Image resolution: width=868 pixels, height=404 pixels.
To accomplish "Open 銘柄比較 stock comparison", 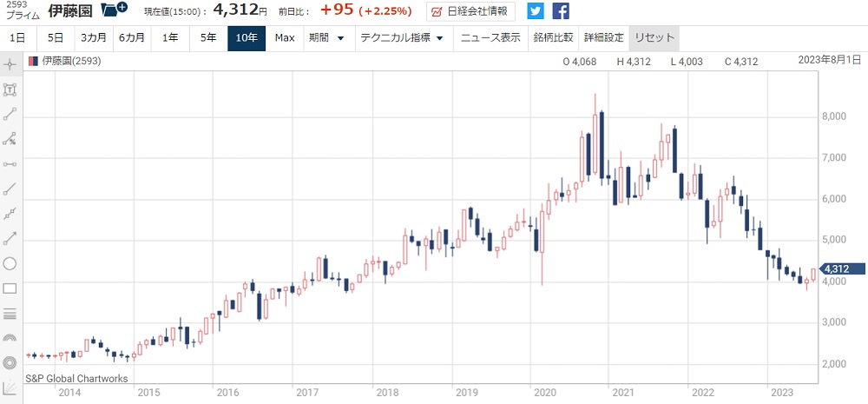I will pyautogui.click(x=553, y=37).
